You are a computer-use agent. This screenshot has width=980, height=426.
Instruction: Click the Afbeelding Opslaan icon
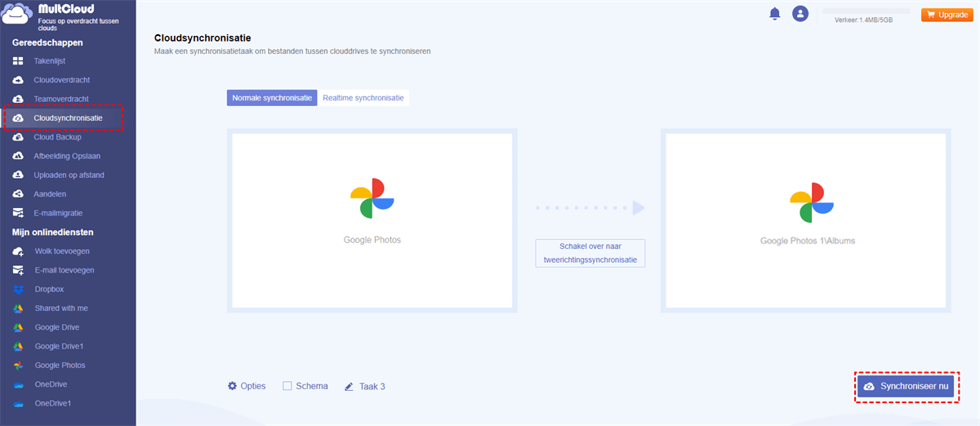tap(18, 156)
